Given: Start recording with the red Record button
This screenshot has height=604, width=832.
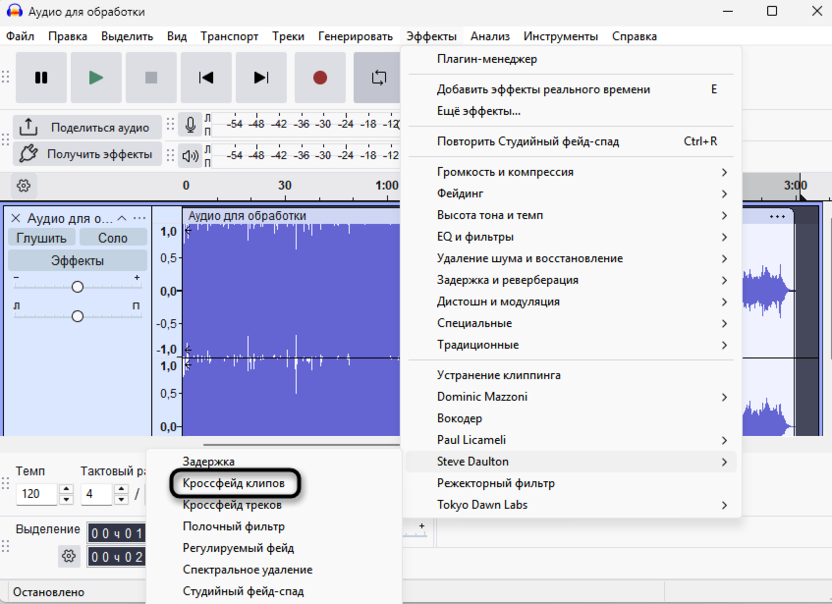Looking at the screenshot, I should pos(320,78).
